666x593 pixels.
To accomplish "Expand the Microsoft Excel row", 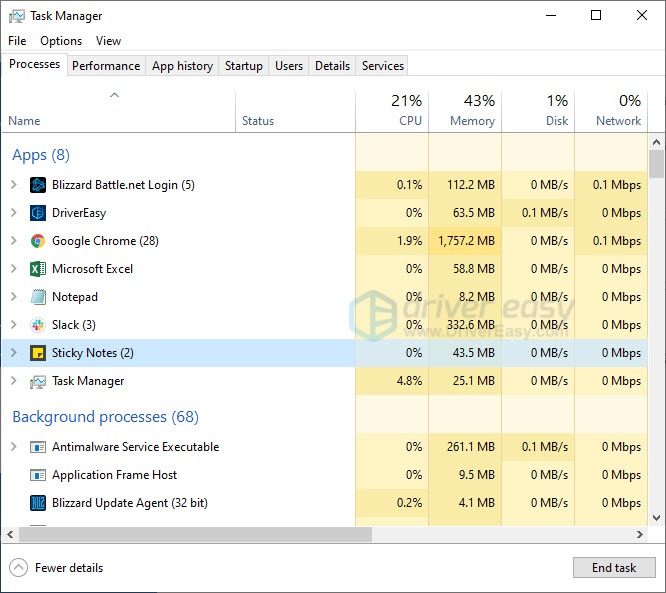I will [14, 269].
